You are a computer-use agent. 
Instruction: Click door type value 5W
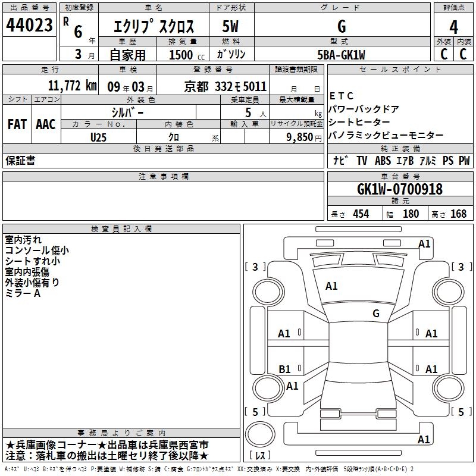pyautogui.click(x=230, y=26)
